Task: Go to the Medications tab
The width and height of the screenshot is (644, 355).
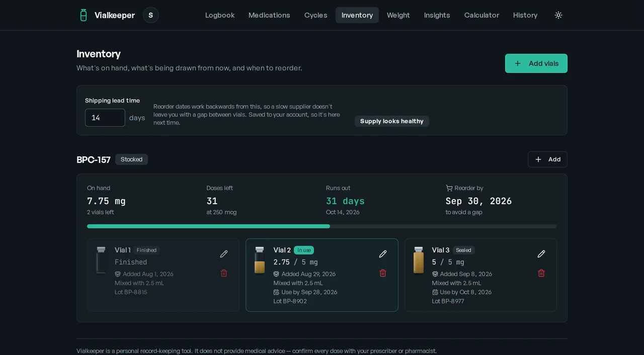Action: [269, 15]
